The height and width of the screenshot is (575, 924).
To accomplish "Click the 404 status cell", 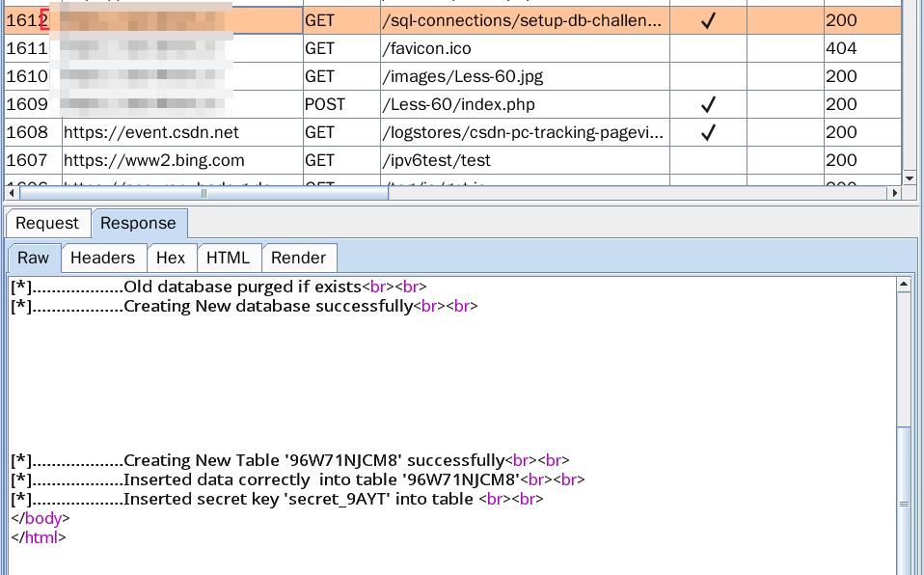I will coord(862,48).
